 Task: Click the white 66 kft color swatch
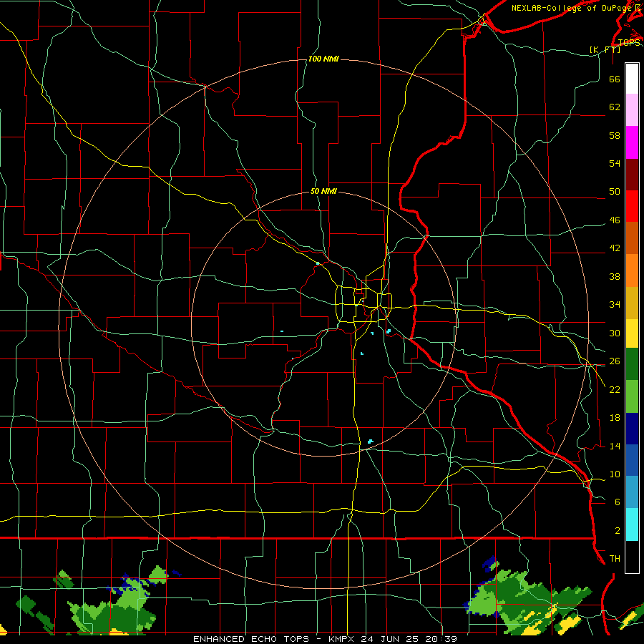click(632, 79)
